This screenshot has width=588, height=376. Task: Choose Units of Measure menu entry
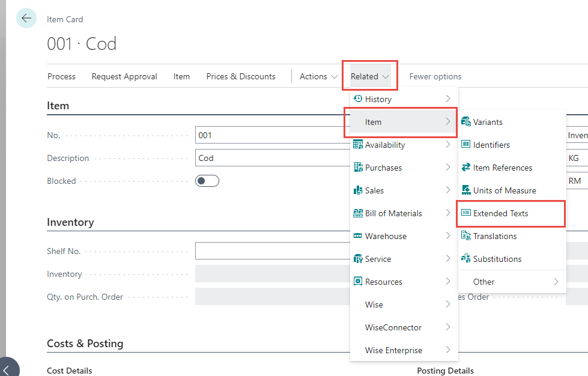pos(504,190)
